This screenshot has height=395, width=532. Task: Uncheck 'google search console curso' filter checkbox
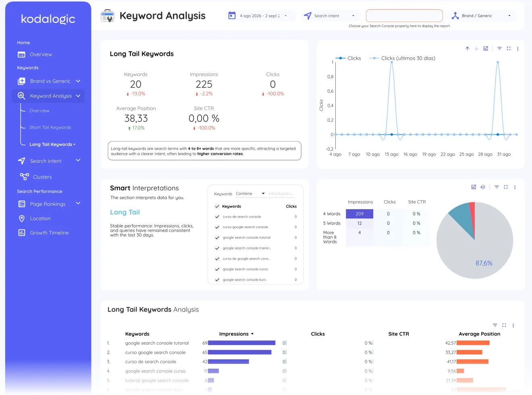point(217,269)
